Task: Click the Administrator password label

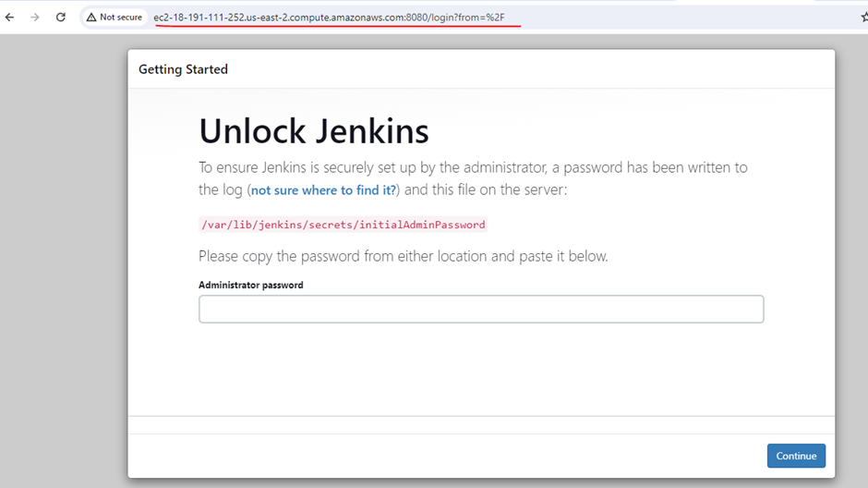Action: [x=250, y=285]
